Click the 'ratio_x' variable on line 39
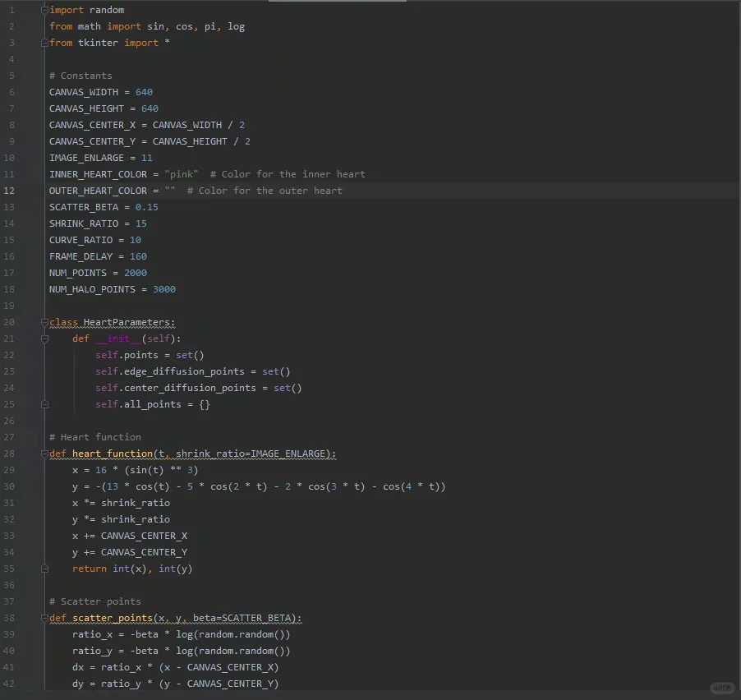This screenshot has height=700, width=741. tap(92, 635)
